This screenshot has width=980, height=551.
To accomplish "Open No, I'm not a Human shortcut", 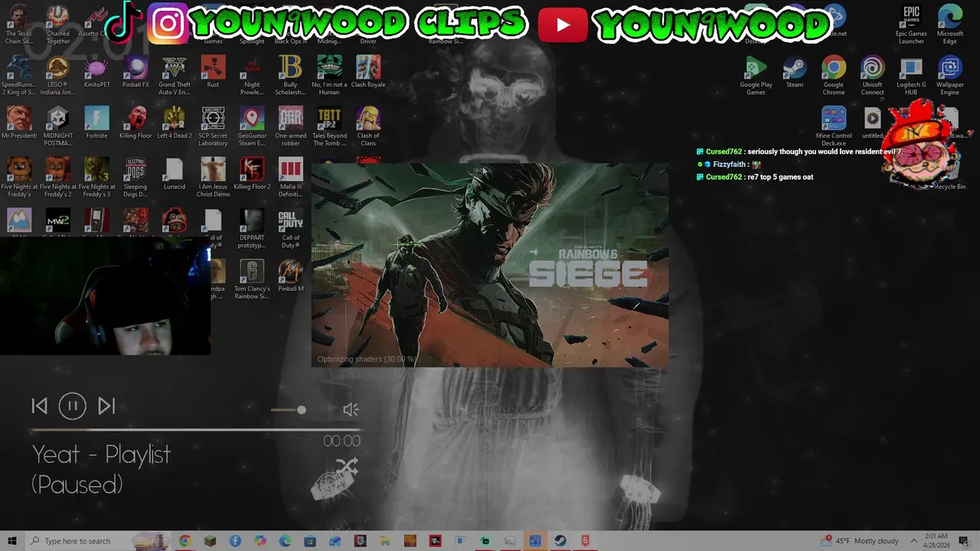I will (x=329, y=76).
